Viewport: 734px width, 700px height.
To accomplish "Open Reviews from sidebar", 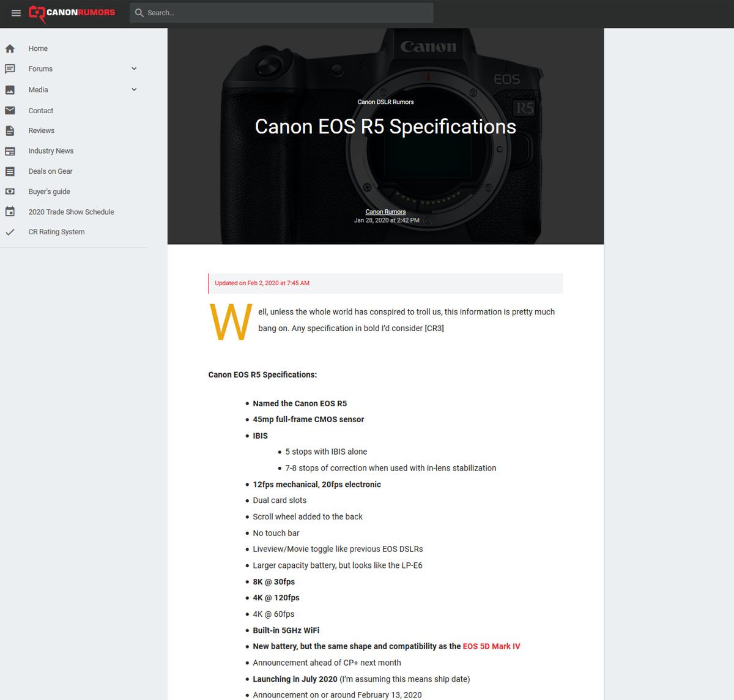I will coord(42,131).
